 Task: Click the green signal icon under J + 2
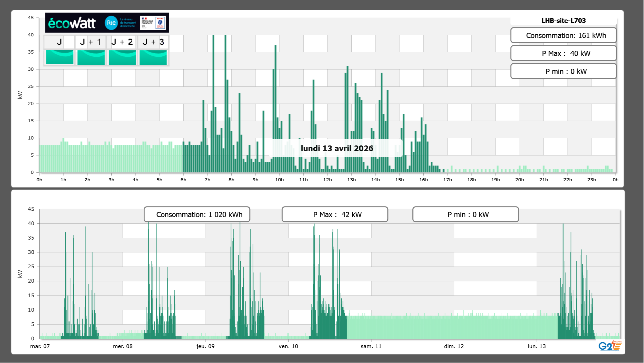tap(122, 57)
